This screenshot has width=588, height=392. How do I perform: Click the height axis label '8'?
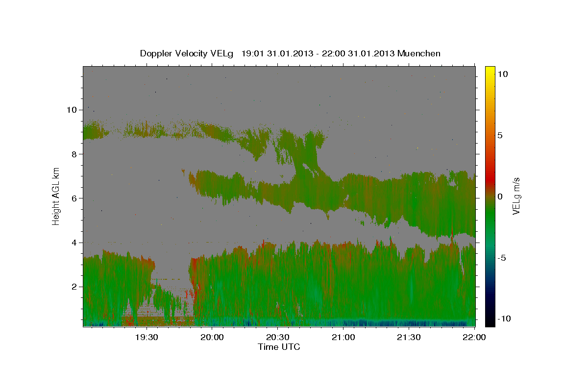[x=74, y=154]
